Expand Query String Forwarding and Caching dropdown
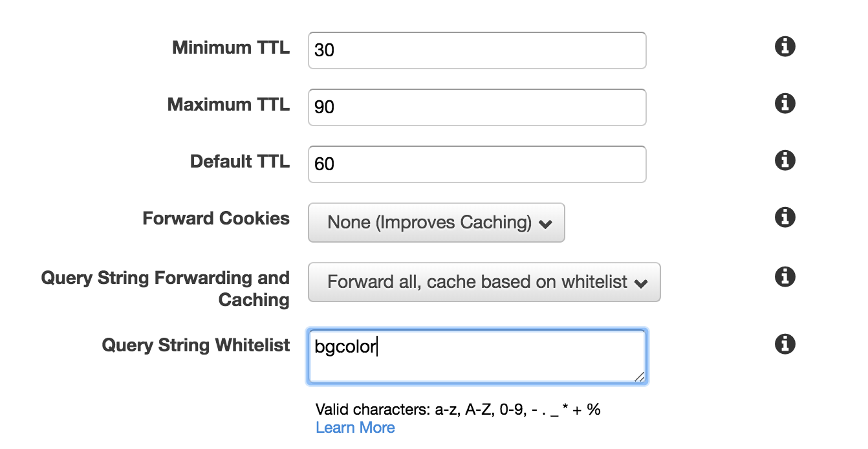This screenshot has width=868, height=449. click(x=484, y=282)
